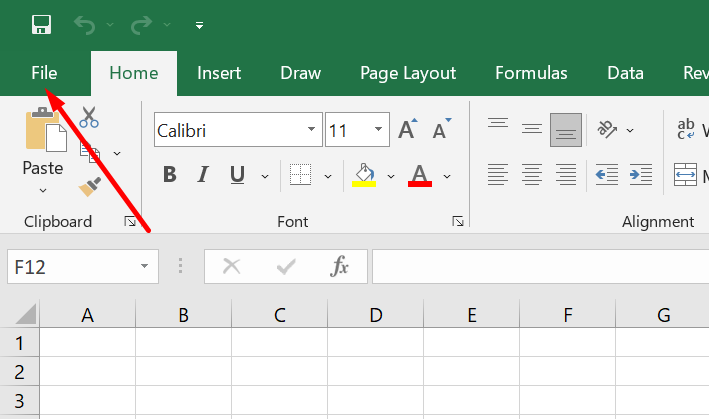709x419 pixels.
Task: Switch to the Data tab
Action: coord(625,73)
